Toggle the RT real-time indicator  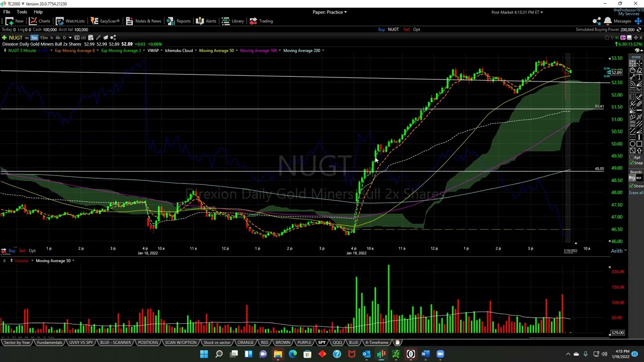617,37
